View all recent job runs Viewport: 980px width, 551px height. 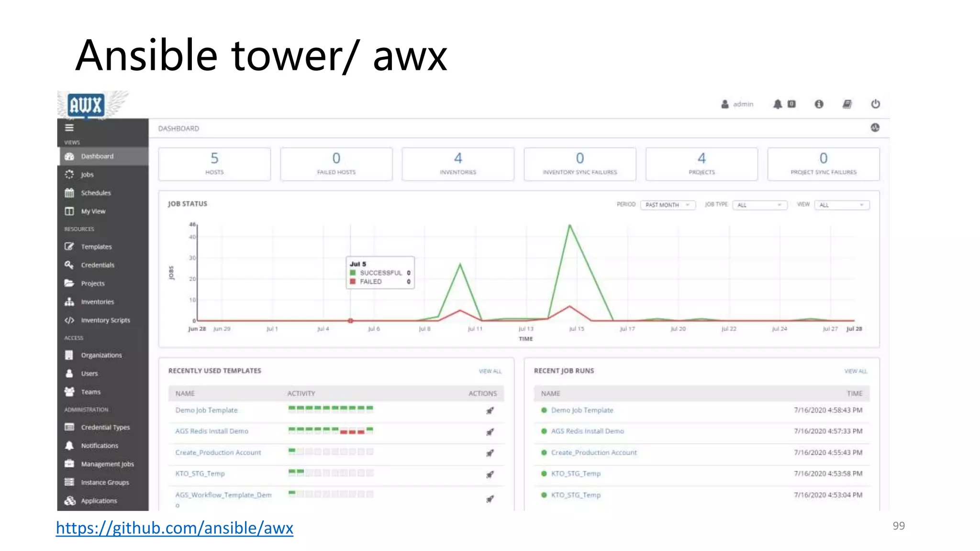click(856, 371)
